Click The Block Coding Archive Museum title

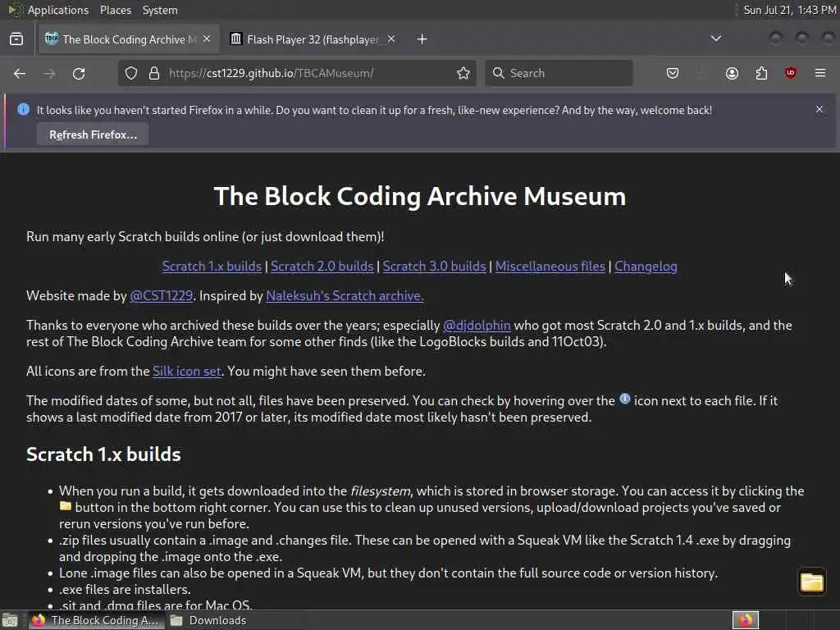420,196
